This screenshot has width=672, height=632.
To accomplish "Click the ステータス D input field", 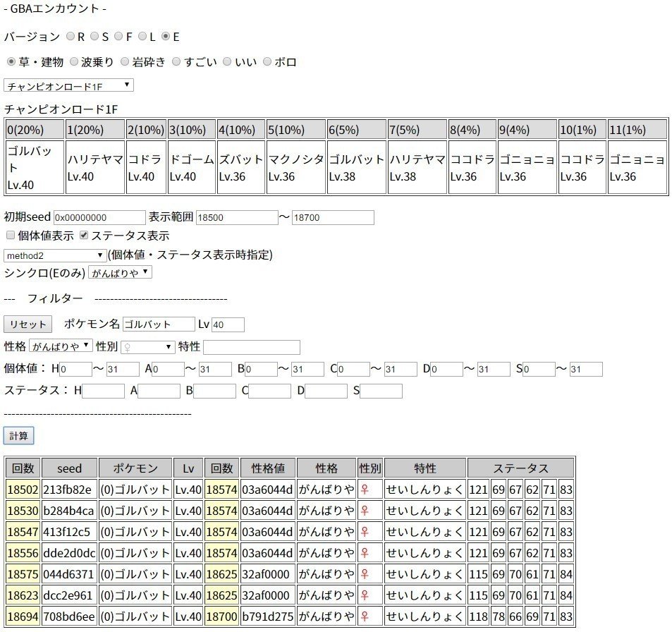I will coord(326,391).
